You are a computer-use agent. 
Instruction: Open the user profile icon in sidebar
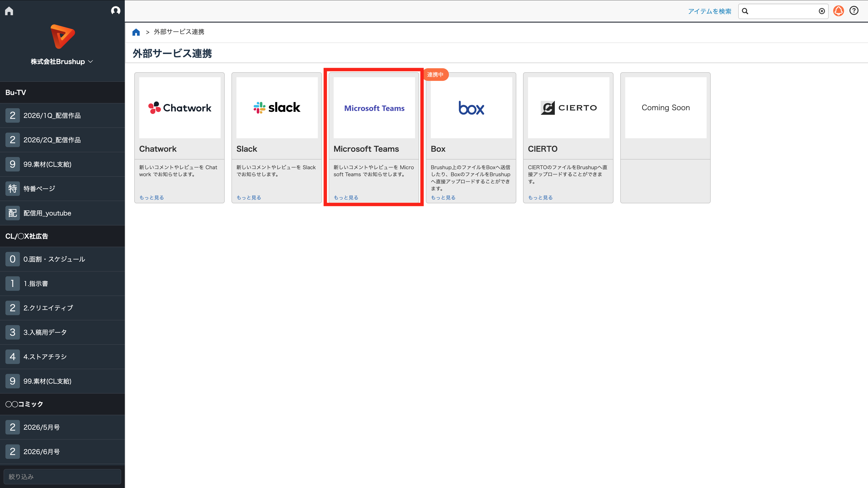[116, 11]
